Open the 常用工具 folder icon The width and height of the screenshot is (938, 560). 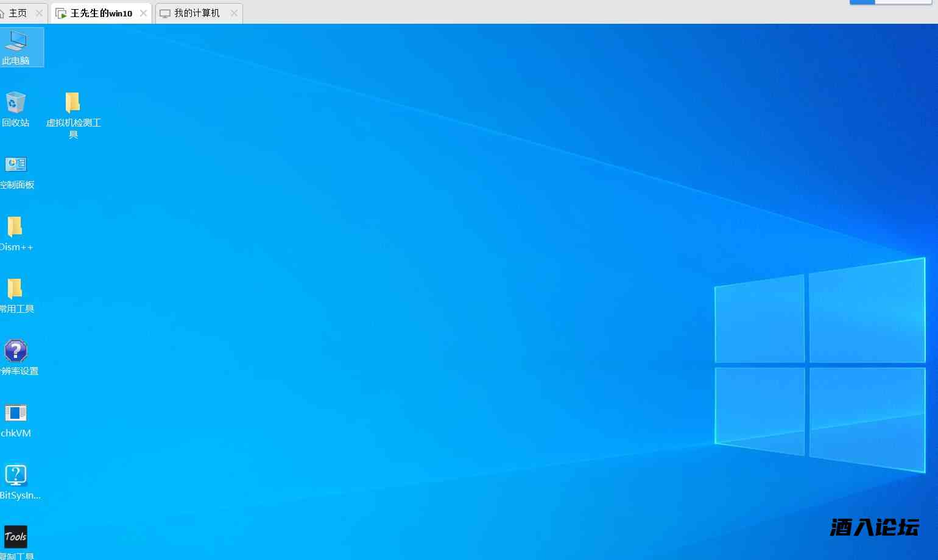15,289
